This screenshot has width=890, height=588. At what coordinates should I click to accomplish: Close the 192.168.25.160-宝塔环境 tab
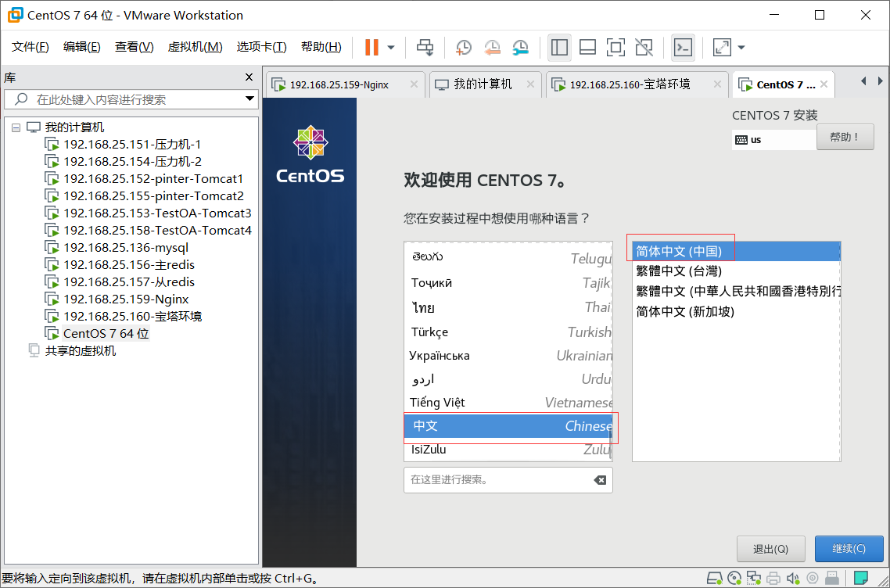(717, 84)
